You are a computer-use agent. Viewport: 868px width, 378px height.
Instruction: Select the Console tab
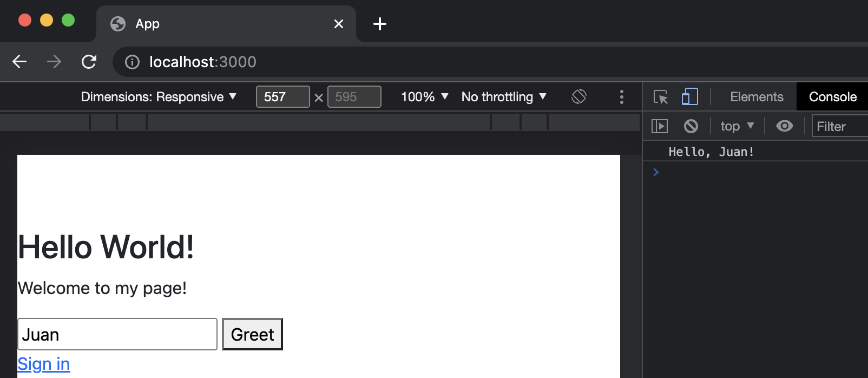[x=832, y=97]
